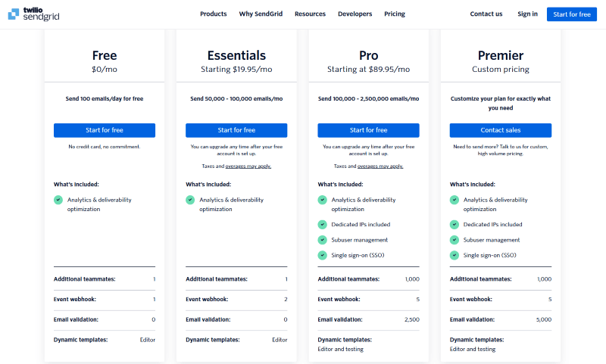Click Start for free under Free plan
Viewport: 606px width, 364px height.
(105, 130)
